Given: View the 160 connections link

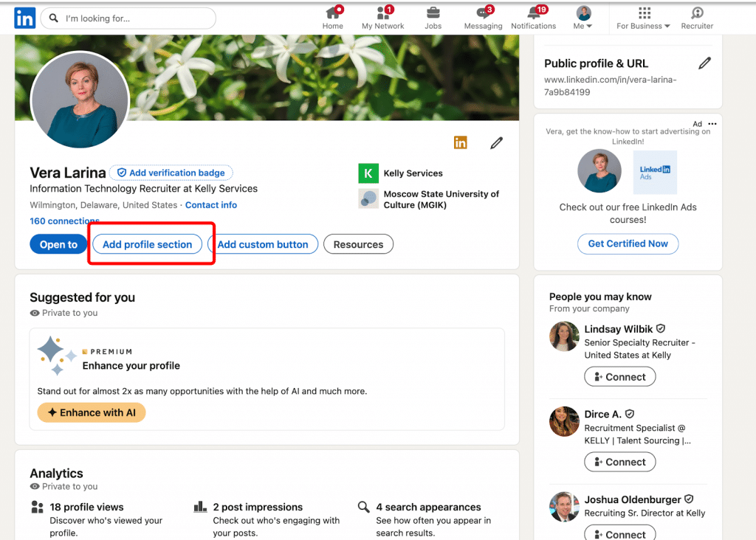Looking at the screenshot, I should 63,221.
